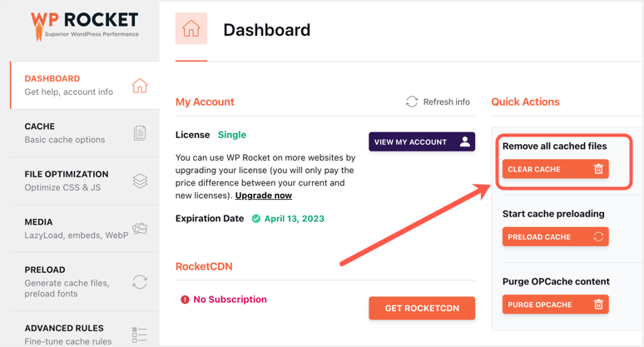
Task: Click the File Optimization layers icon
Action: (x=140, y=181)
